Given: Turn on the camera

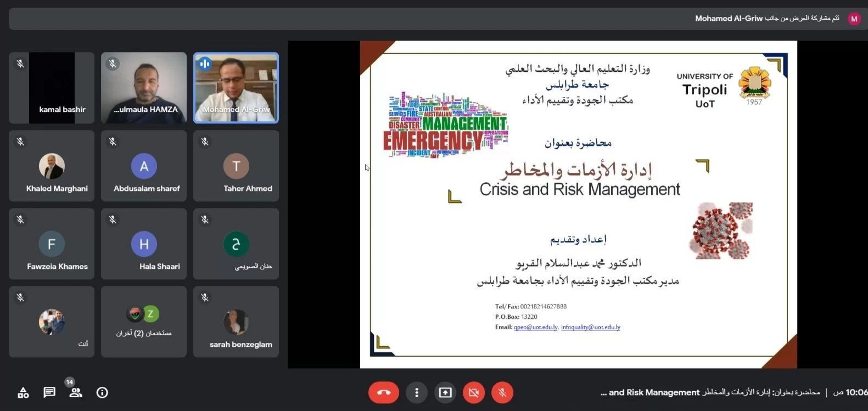Looking at the screenshot, I should 474,392.
